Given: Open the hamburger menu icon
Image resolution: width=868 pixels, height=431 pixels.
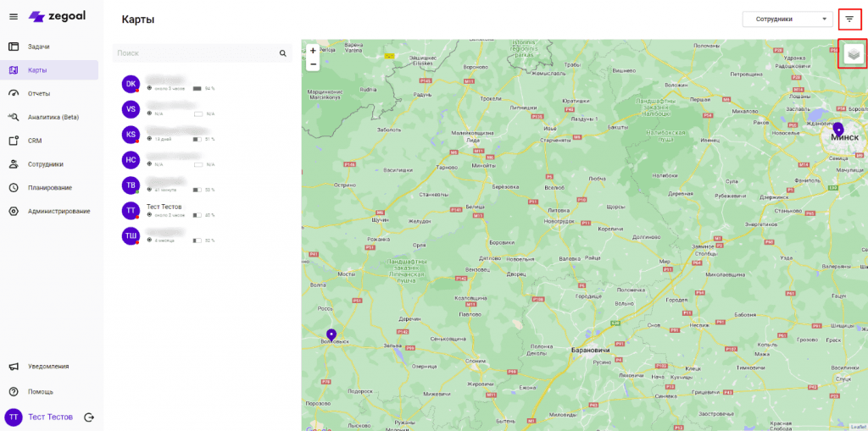Looking at the screenshot, I should [x=14, y=17].
